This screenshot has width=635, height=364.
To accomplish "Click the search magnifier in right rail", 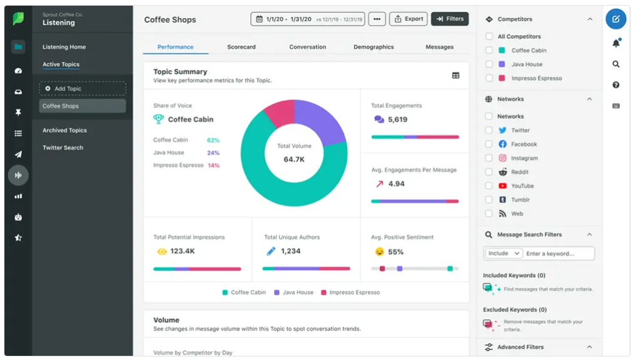I will click(616, 64).
